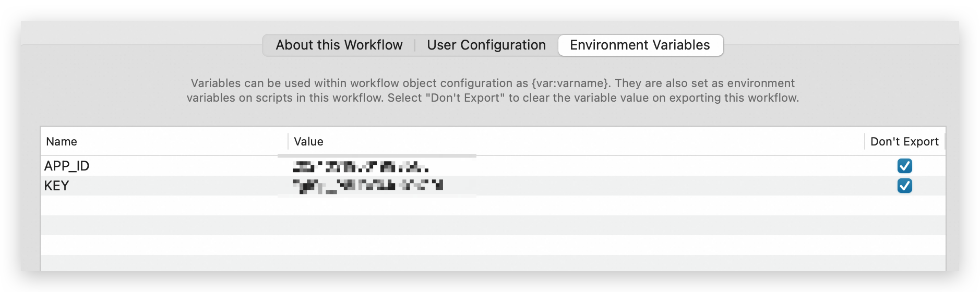Image resolution: width=980 pixels, height=292 pixels.
Task: Click the blurred value of KEY
Action: pyautogui.click(x=367, y=186)
